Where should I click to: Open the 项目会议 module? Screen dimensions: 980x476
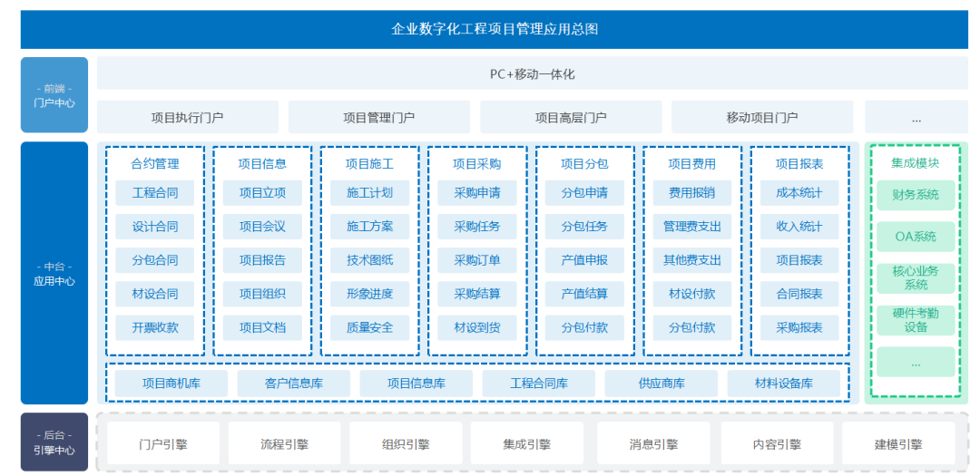[x=262, y=227]
